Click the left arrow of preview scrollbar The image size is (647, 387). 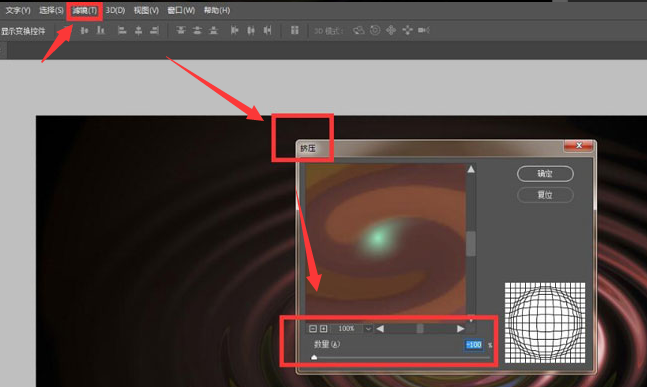point(380,329)
